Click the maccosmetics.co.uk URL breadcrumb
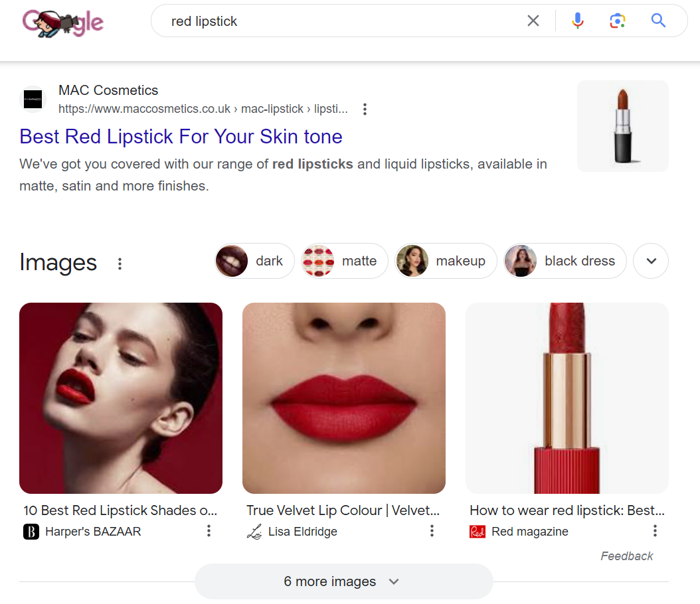700x604 pixels. point(203,109)
